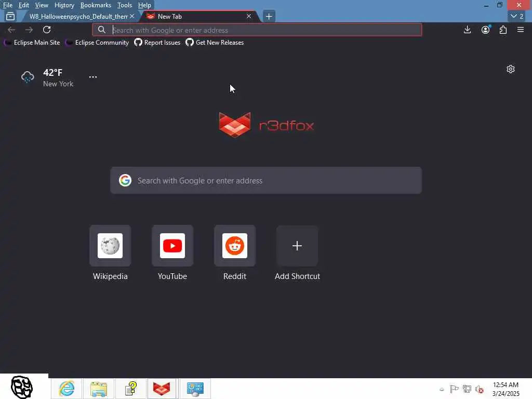The image size is (532, 399).
Task: Open Report Issues bookmark
Action: pos(157,43)
